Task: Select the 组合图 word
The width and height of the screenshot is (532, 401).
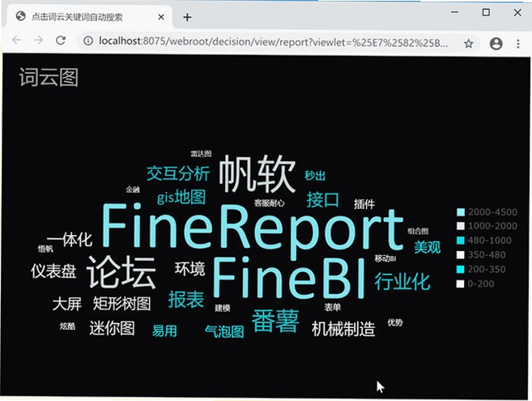Action: (418, 231)
